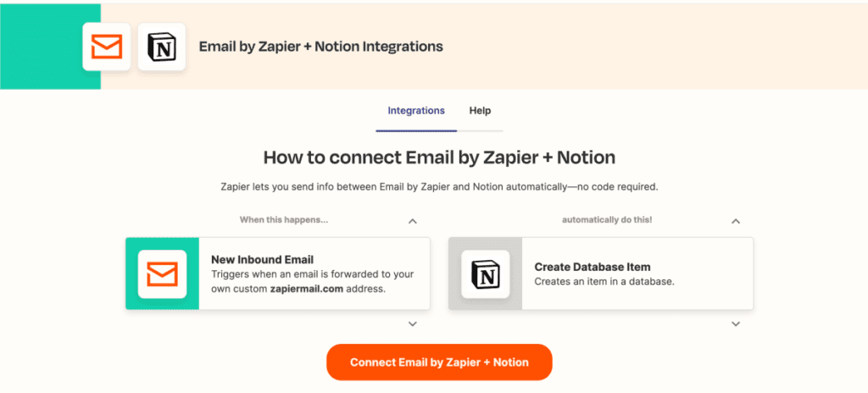Click the down chevron below Create Database Item card
The width and height of the screenshot is (868, 393).
tap(736, 324)
